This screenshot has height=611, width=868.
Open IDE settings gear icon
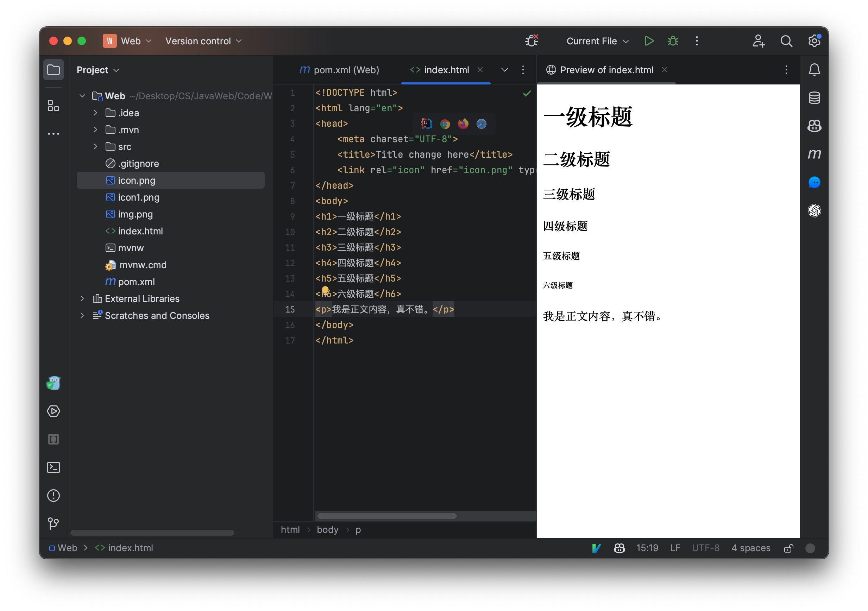814,41
